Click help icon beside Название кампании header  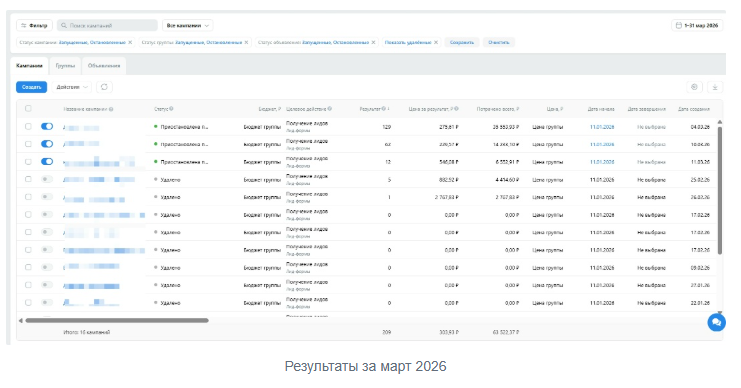111,109
